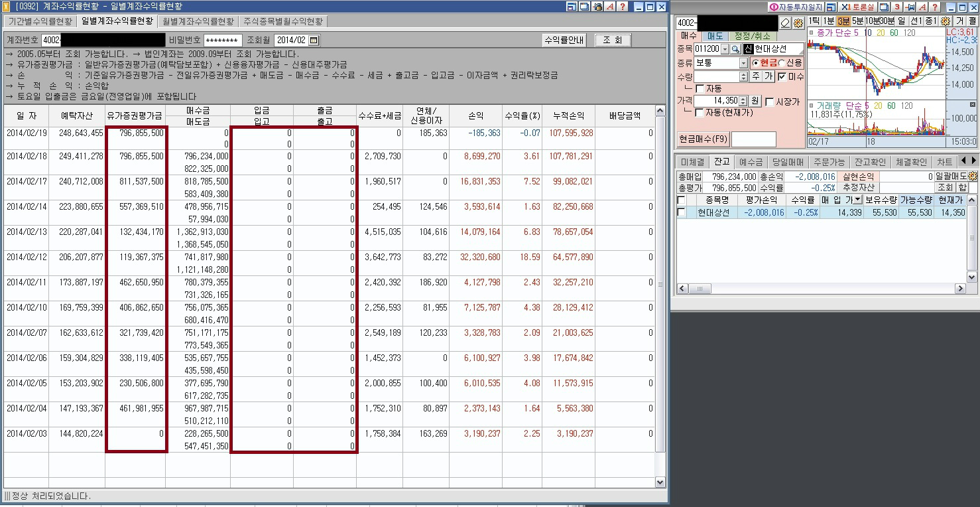980x507 pixels.
Task: Click the magnifier stock search icon
Action: [735, 49]
